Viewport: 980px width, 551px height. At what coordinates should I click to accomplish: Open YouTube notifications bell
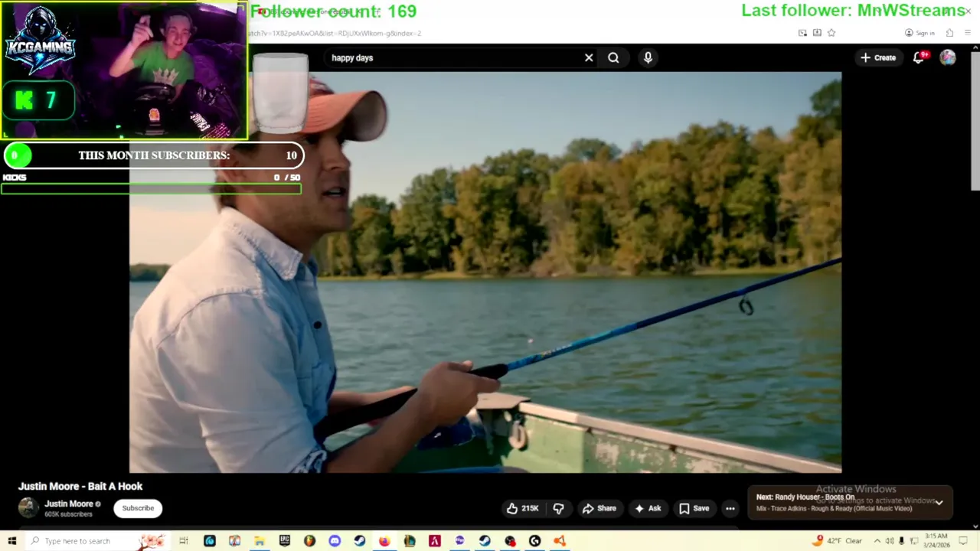(919, 57)
